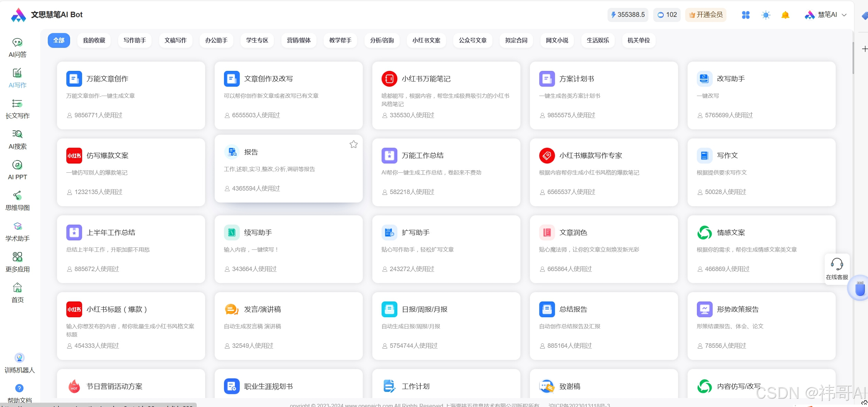Switch to the 我的收藏 tab
Screen dimensions: 868x407
tap(94, 40)
